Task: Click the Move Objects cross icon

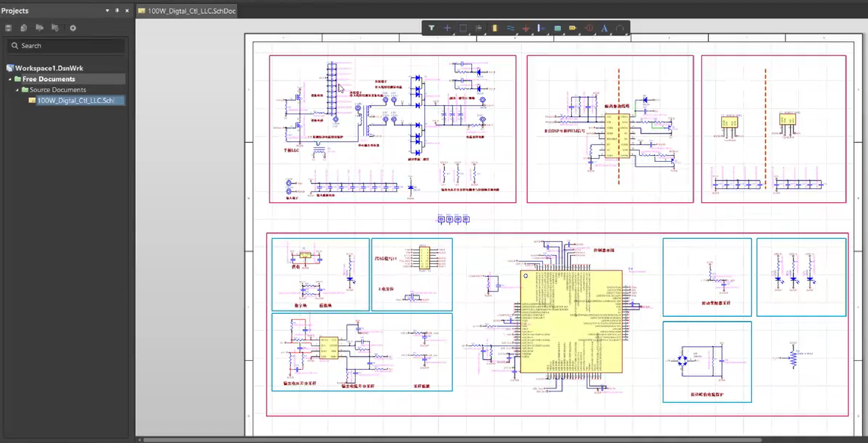Action: tap(447, 28)
